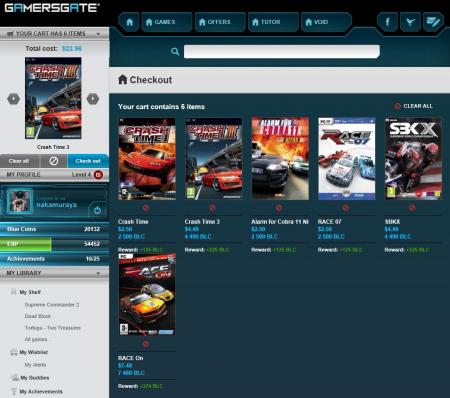Viewport: 450px width, 398px height.
Task: Click the Clear All link in checkout
Action: click(413, 106)
